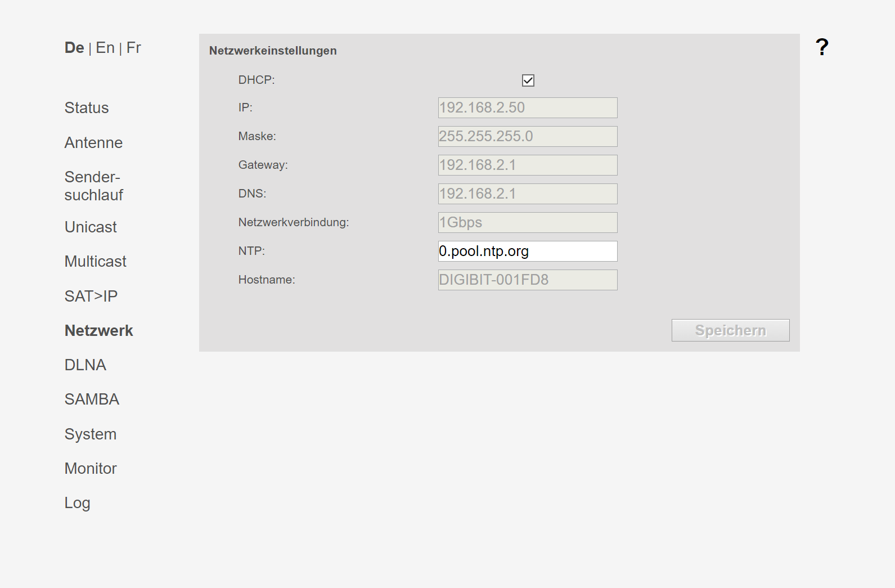Open the help question mark icon
This screenshot has height=588, width=895.
[x=822, y=47]
